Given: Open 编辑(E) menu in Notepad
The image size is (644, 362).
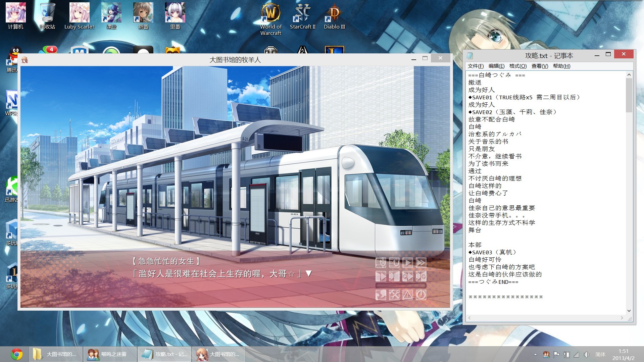Looking at the screenshot, I should click(x=496, y=66).
